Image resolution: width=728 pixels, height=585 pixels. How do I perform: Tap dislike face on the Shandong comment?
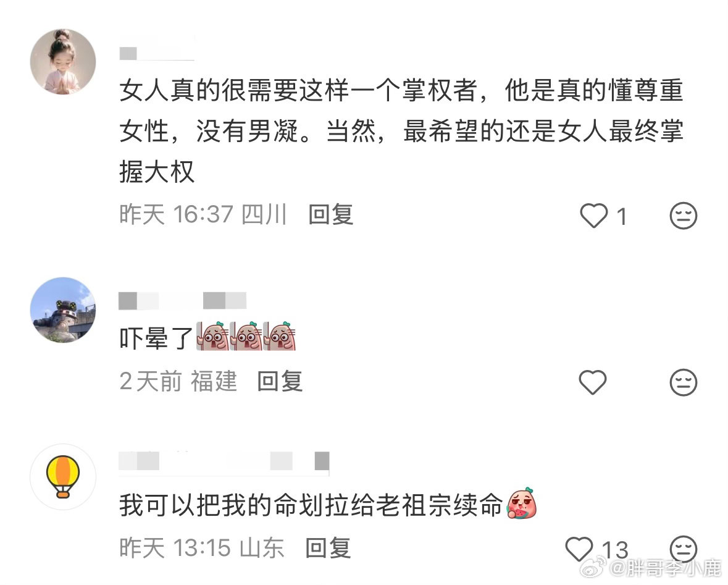pyautogui.click(x=684, y=549)
